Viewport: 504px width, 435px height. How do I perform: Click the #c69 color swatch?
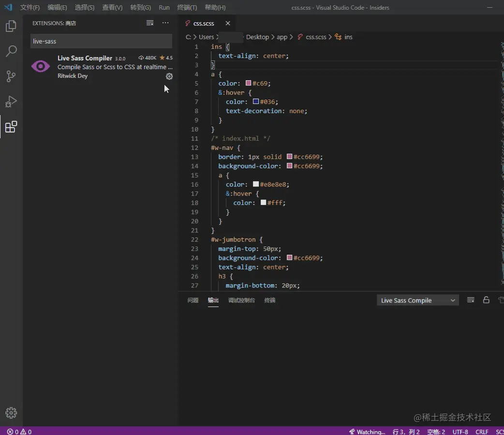coord(249,83)
